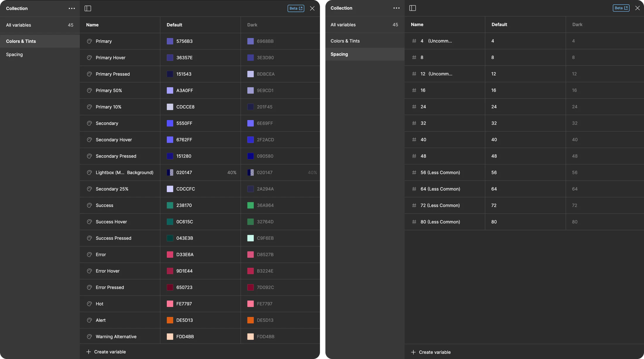This screenshot has height=359, width=644.
Task: Edit the Lightbox default opacity 40% value
Action: point(232,172)
